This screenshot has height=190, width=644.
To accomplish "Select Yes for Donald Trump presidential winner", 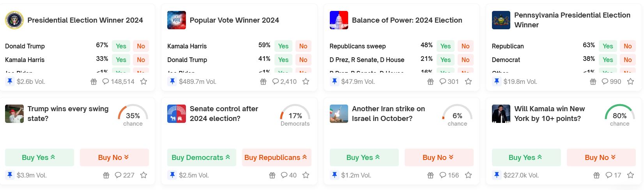I will click(x=121, y=46).
